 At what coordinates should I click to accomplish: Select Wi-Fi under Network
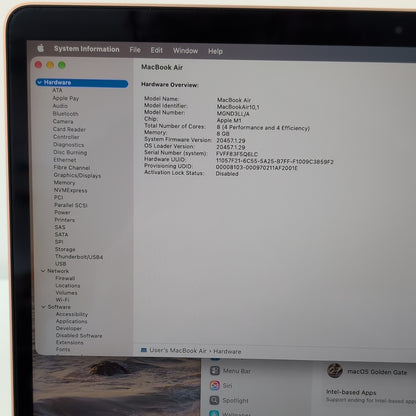click(63, 300)
